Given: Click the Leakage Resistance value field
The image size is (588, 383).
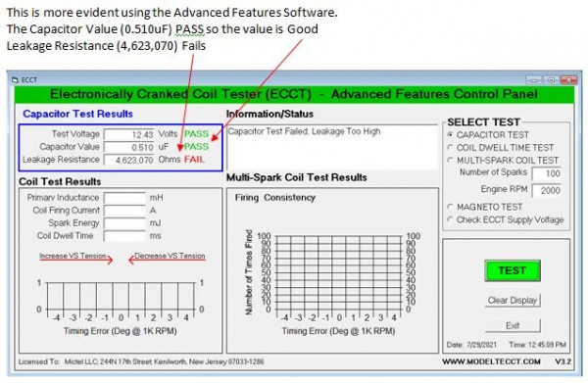Looking at the screenshot, I should pos(129,160).
